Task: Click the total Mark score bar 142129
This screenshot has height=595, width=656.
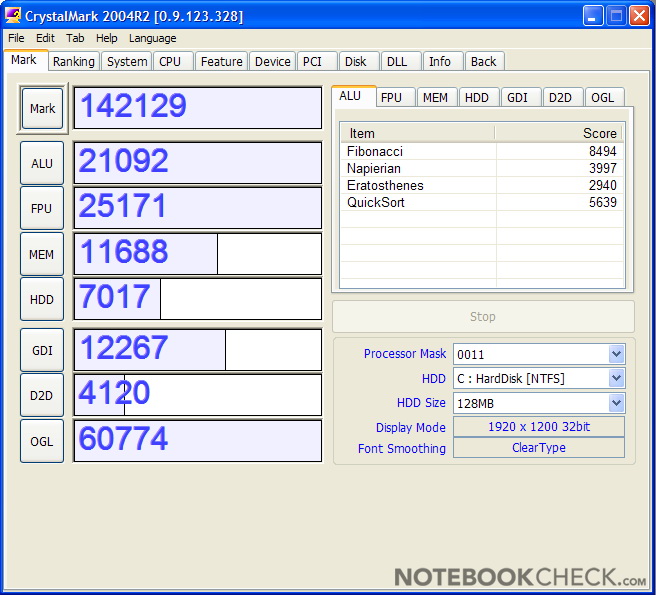Action: (x=197, y=108)
